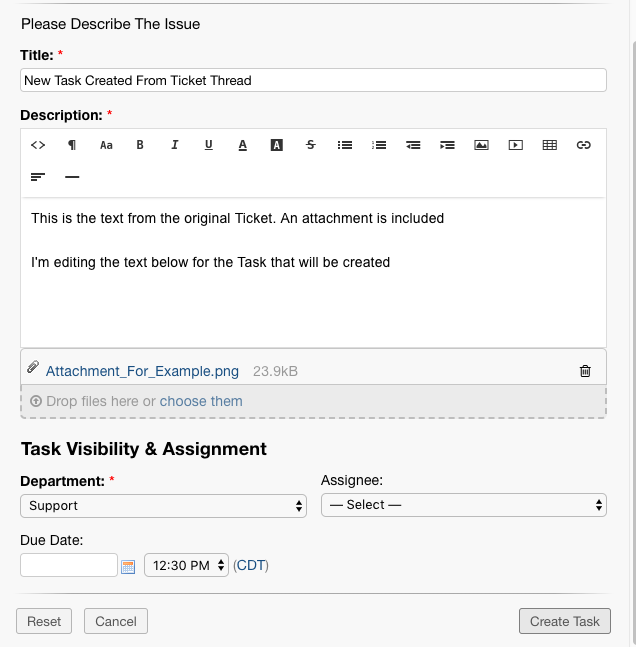
Task: Click the 'choose them' file upload link
Action: point(201,401)
